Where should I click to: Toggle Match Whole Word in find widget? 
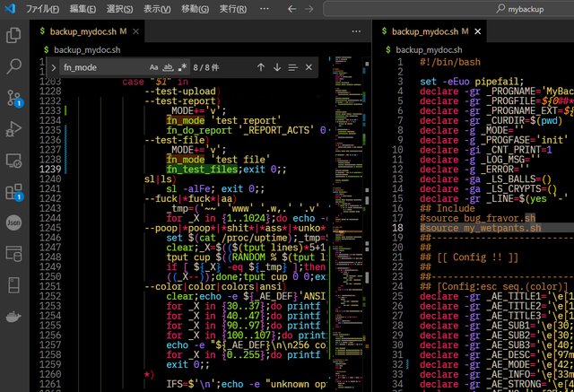(x=169, y=67)
